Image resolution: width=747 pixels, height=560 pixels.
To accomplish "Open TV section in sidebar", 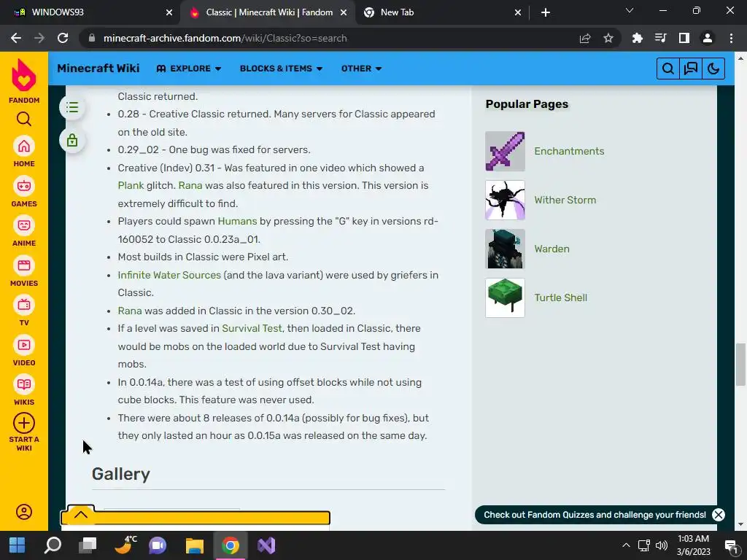I will (x=24, y=306).
